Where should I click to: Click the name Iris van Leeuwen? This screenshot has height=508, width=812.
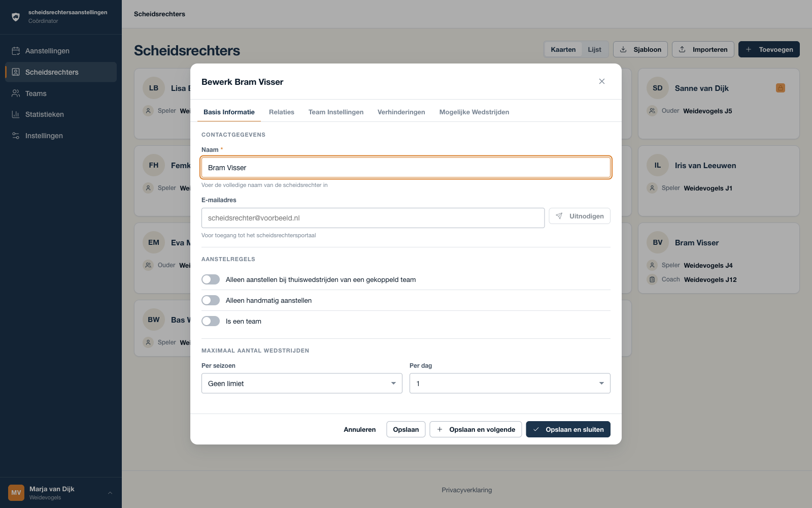(x=705, y=165)
